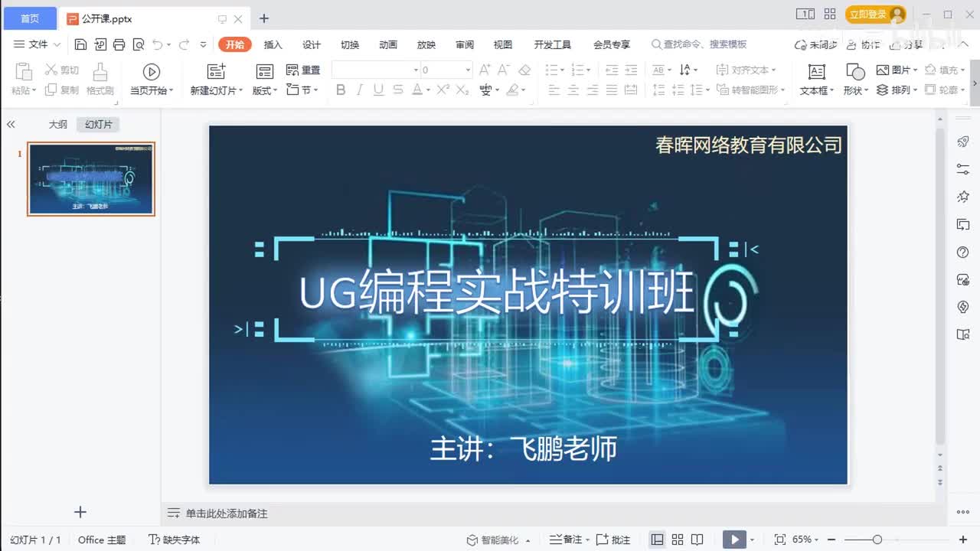Click the zoom out minus button

[x=831, y=540]
